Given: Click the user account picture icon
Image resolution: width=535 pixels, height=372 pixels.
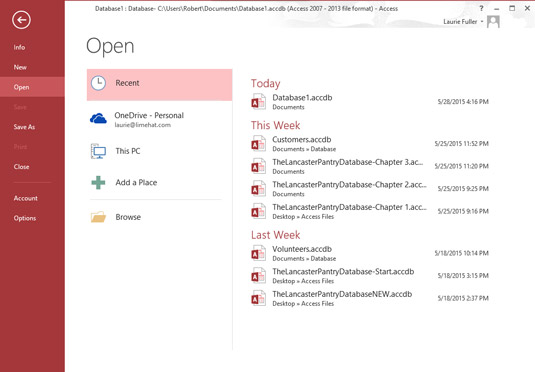Looking at the screenshot, I should point(493,22).
